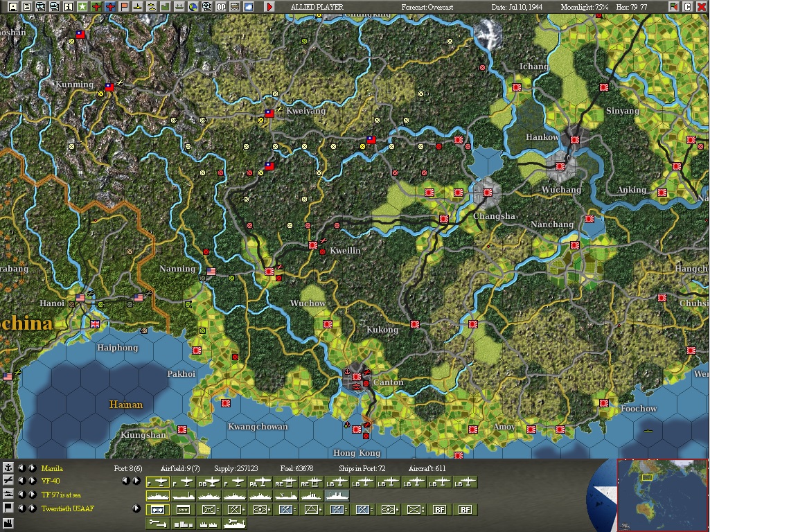
Task: Open the Twentieth USAAF headquarters link
Action: 68,508
